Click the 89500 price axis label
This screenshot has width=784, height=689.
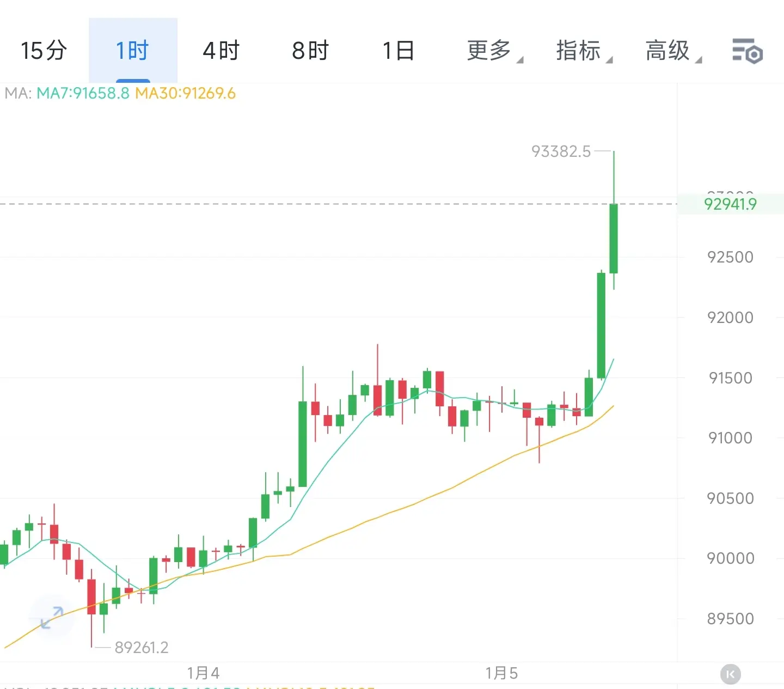[x=730, y=619]
